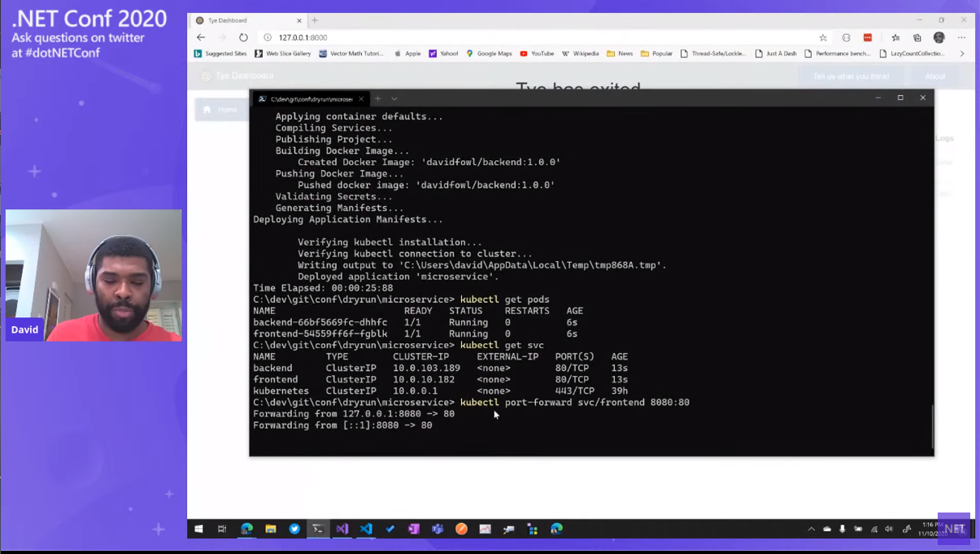Click pod name 'backend-66bf5669fc-dhhfc'

tap(320, 322)
